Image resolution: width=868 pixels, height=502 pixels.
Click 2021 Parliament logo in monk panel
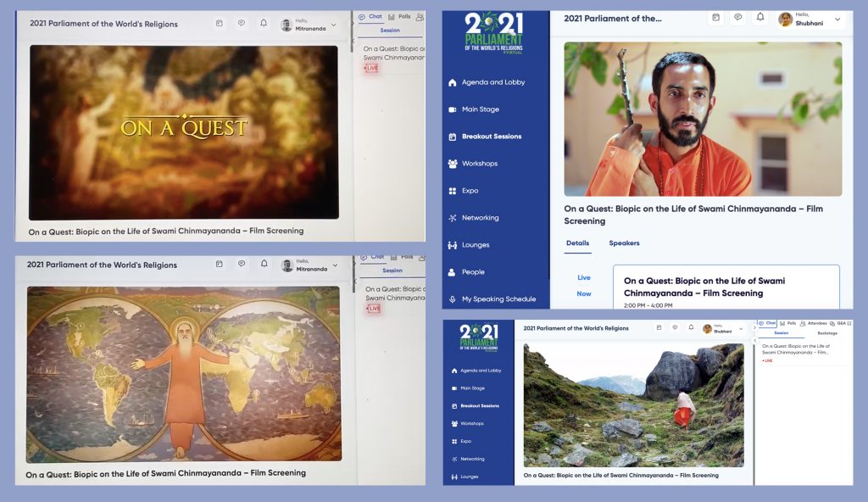coord(494,33)
